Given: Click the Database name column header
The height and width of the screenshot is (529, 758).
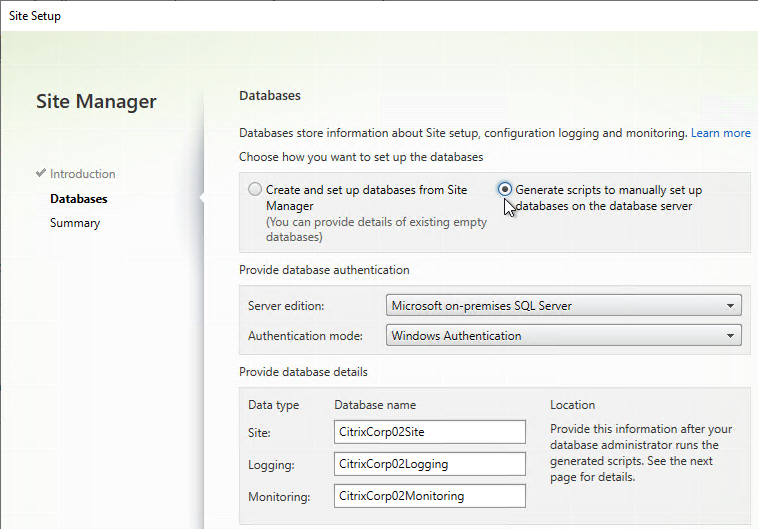Looking at the screenshot, I should pos(375,405).
